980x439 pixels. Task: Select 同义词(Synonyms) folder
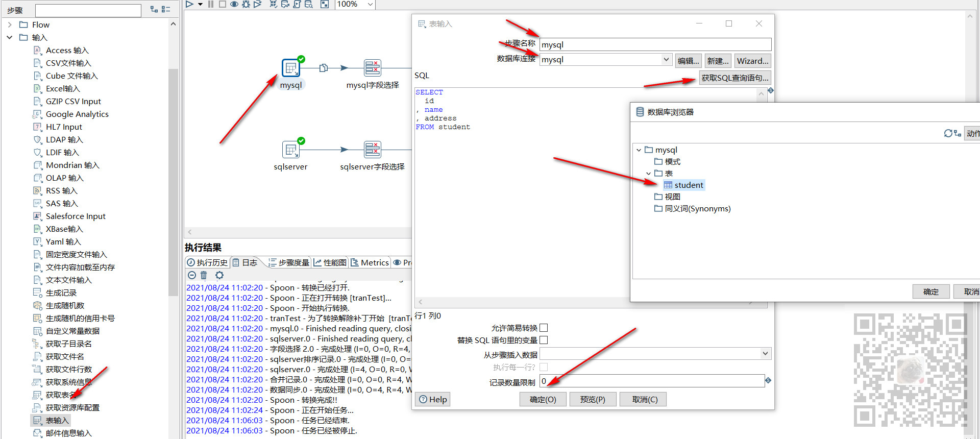693,208
